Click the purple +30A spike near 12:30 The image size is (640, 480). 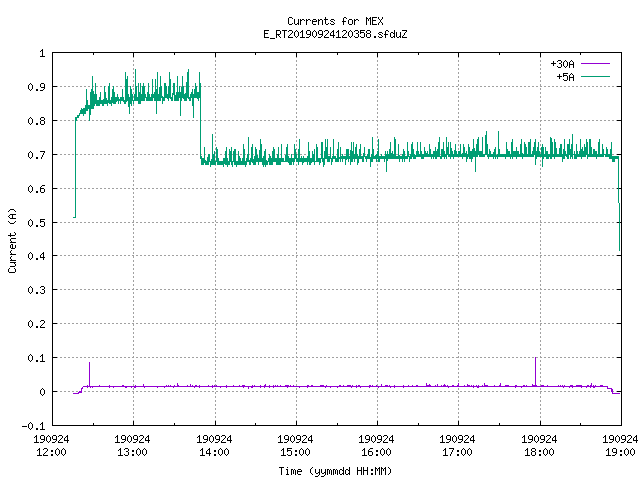coord(89,374)
